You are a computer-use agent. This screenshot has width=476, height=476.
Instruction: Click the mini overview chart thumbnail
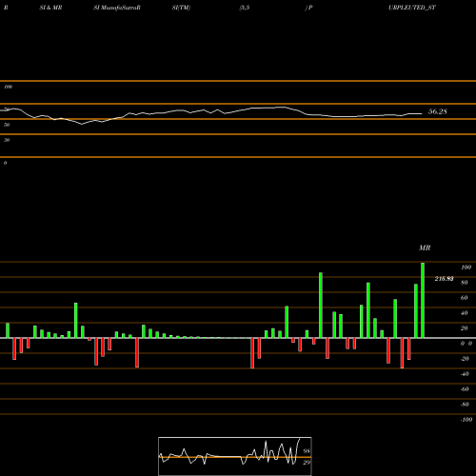coord(235,456)
